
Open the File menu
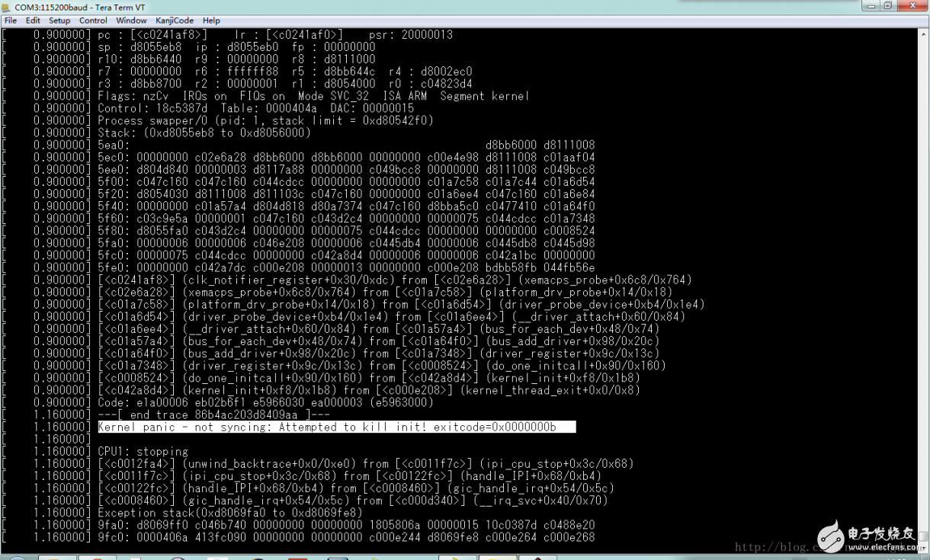[x=11, y=21]
